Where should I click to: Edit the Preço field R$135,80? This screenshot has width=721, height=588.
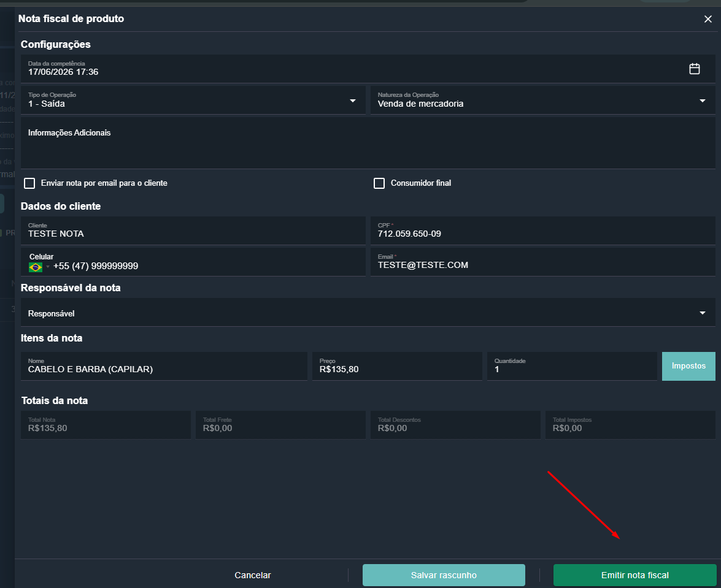point(397,366)
